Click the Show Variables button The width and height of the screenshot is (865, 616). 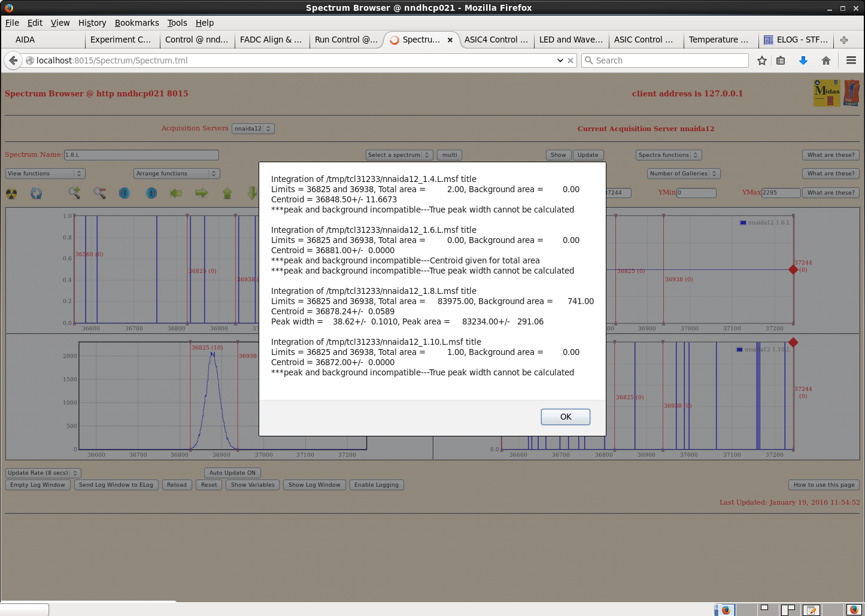[x=253, y=485]
